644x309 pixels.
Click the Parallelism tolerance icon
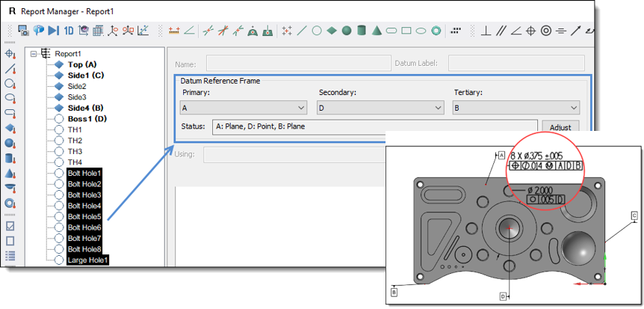click(501, 31)
